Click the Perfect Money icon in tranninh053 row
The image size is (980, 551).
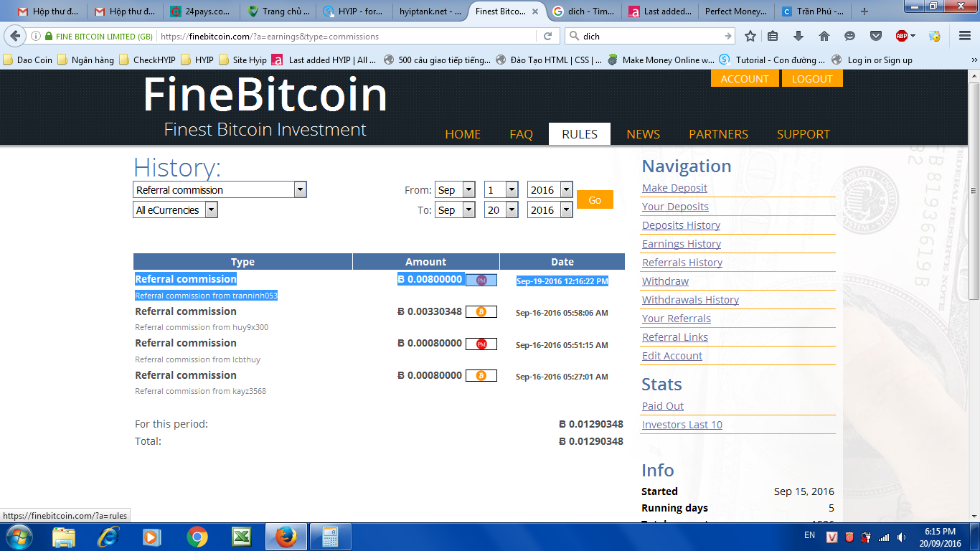tap(481, 280)
